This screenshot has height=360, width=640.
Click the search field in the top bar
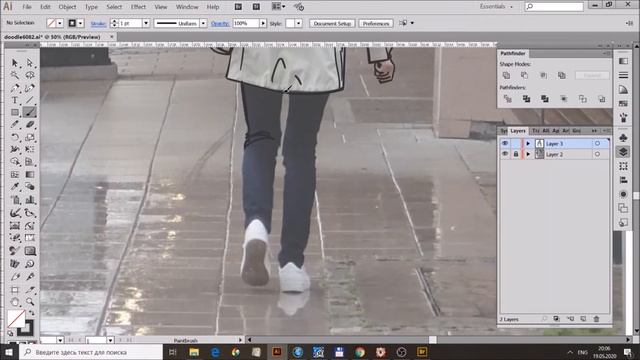[x=554, y=7]
